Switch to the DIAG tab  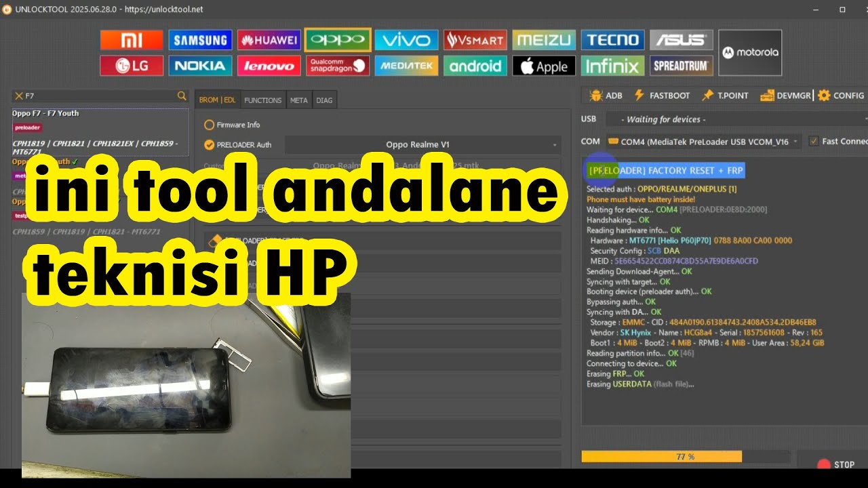coord(324,100)
